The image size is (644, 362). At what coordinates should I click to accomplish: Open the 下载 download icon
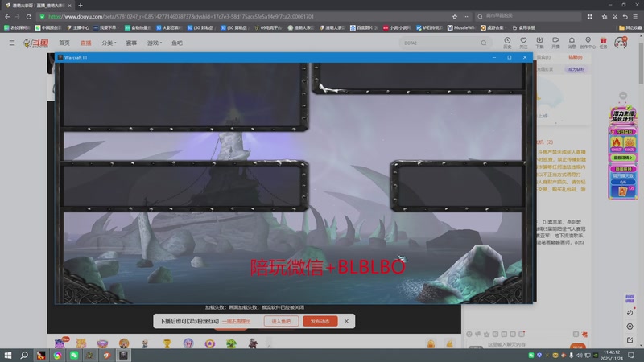click(539, 43)
